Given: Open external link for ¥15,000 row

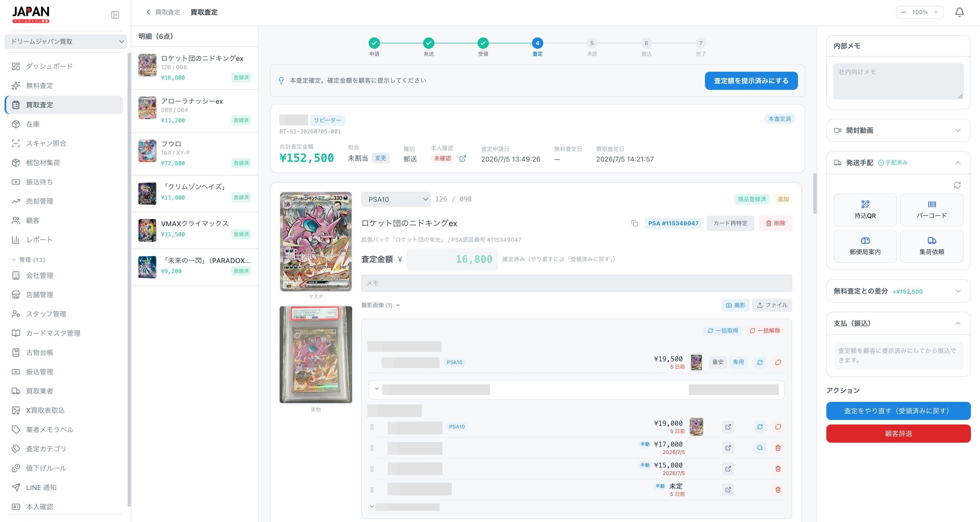Looking at the screenshot, I should pyautogui.click(x=728, y=469).
